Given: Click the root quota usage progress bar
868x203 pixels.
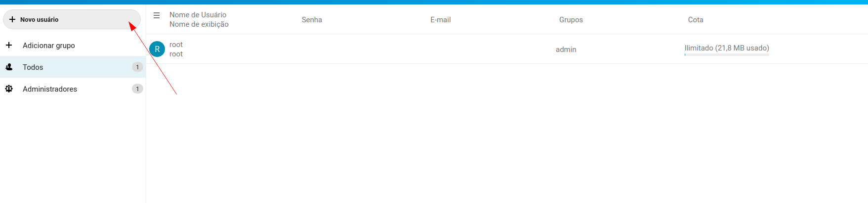Looking at the screenshot, I should click(x=727, y=55).
